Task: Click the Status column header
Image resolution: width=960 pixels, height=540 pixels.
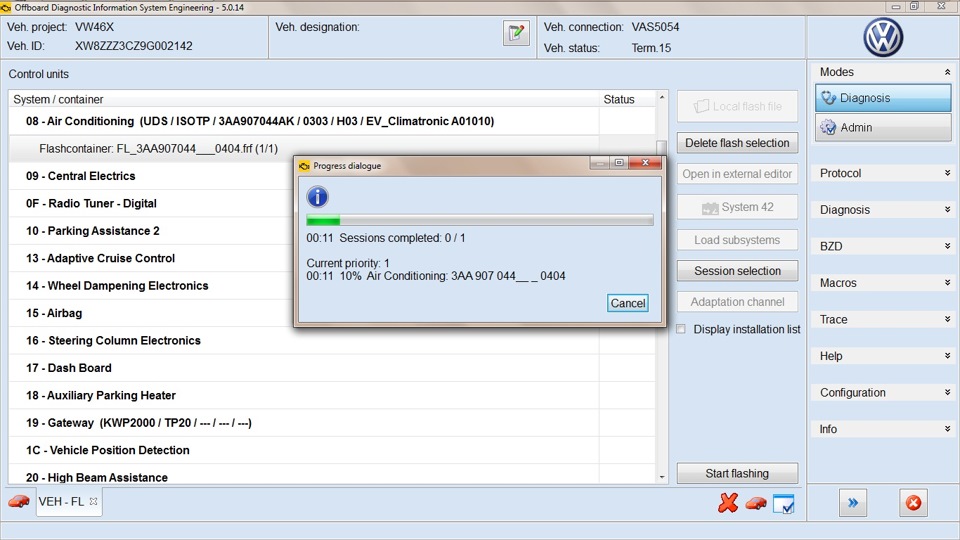Action: 626,99
